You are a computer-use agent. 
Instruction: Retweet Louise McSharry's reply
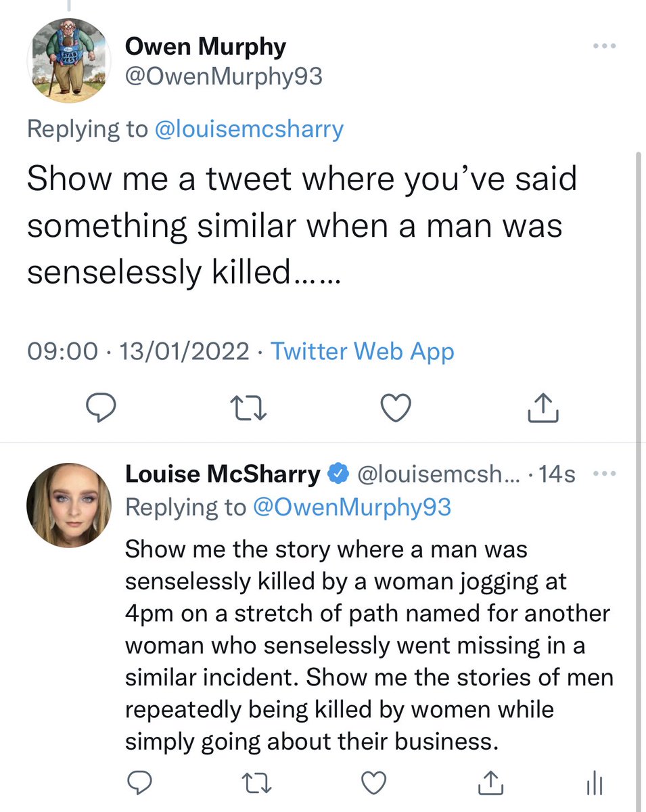[x=255, y=783]
